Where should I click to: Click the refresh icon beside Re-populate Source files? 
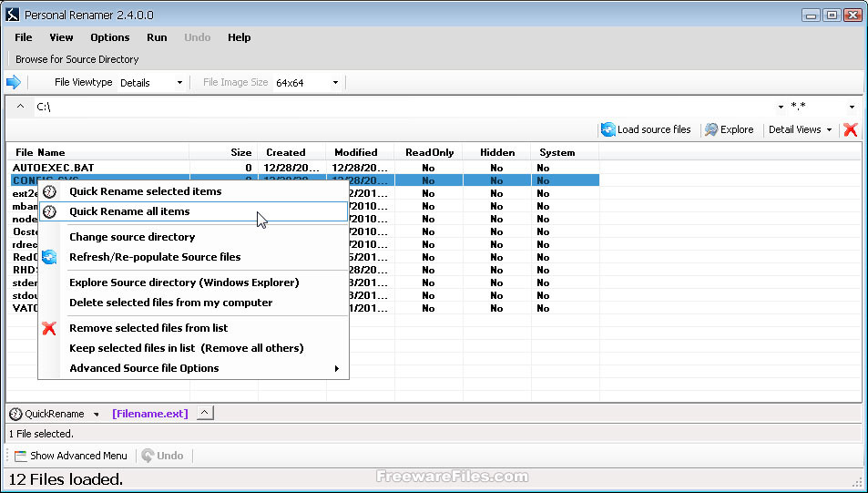[49, 257]
